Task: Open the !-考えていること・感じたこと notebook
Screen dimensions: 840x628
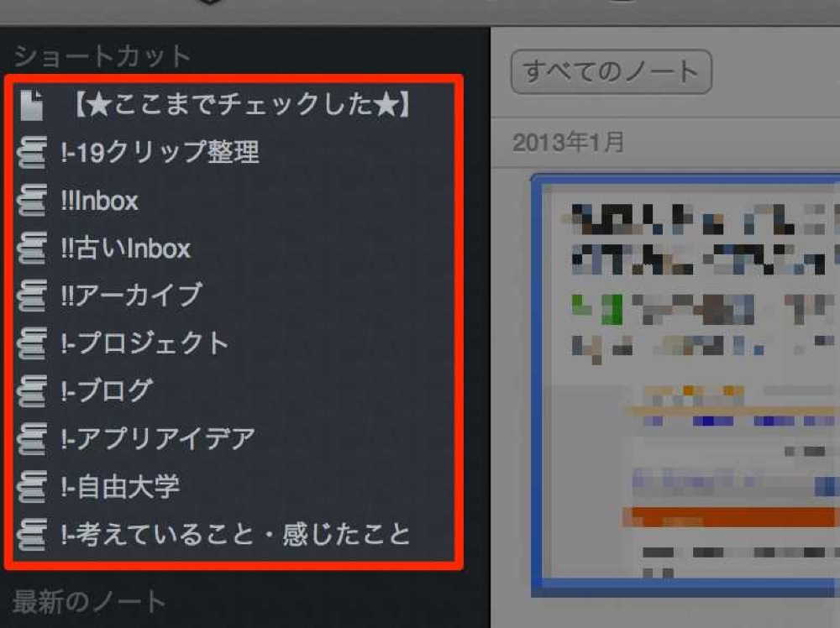Action: [236, 534]
